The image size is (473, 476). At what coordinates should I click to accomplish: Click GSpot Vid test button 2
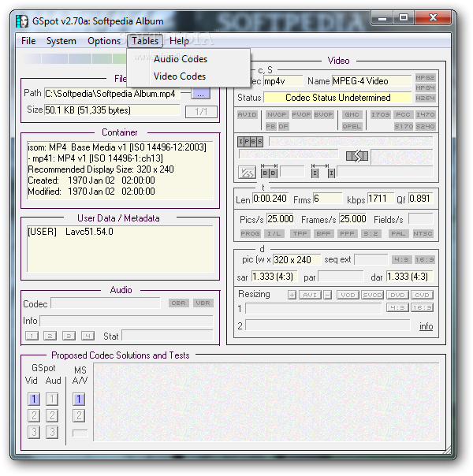click(34, 415)
